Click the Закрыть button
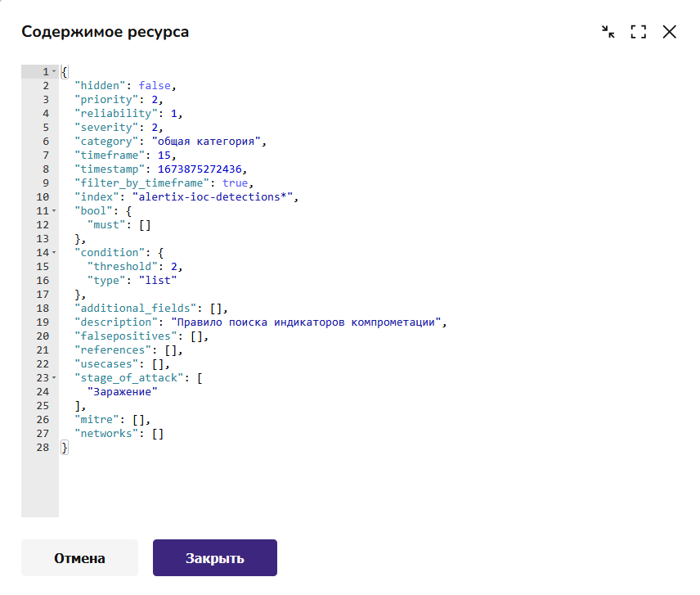Viewport: 700px width, 595px height. [x=215, y=558]
